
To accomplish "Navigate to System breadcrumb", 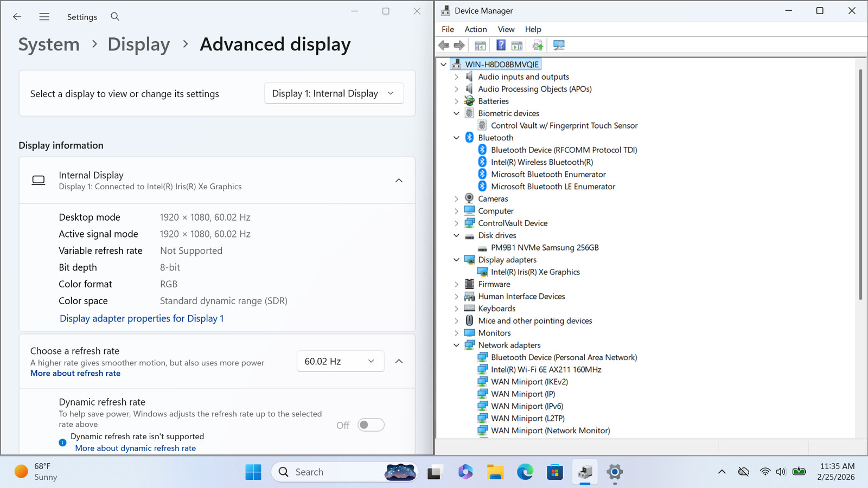I will coord(49,44).
